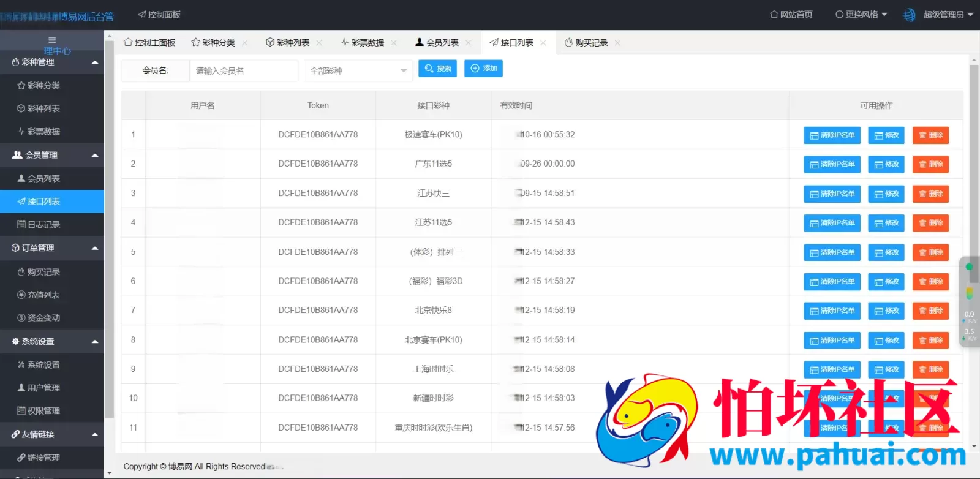Close the 彩种分类 tab
Screen dimensions: 980x479
245,43
